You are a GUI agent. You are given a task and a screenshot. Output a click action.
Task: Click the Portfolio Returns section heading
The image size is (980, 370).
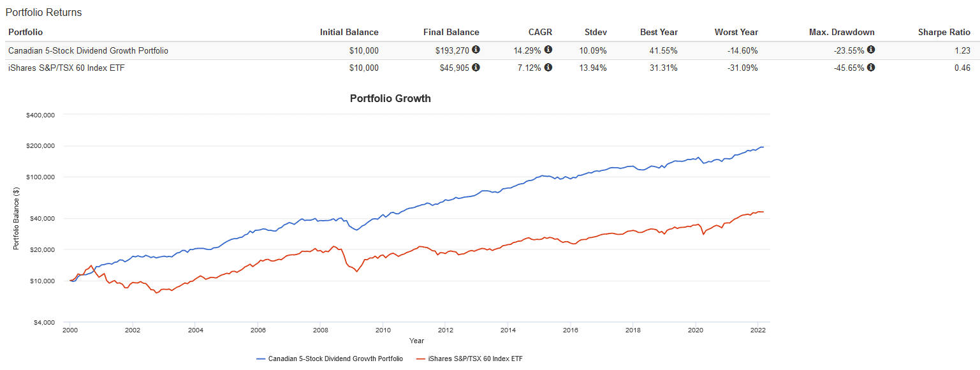[43, 12]
